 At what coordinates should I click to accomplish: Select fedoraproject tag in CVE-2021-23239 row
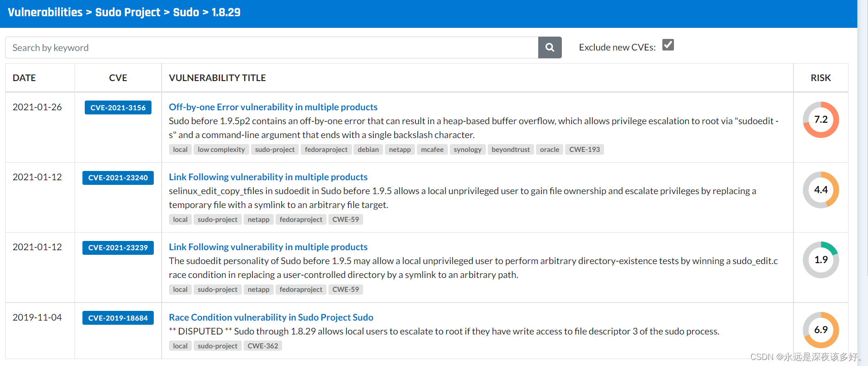pos(301,289)
